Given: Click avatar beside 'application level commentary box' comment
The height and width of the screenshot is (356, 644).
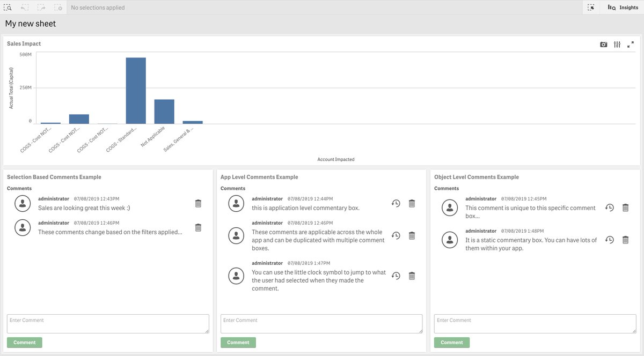Looking at the screenshot, I should (236, 203).
